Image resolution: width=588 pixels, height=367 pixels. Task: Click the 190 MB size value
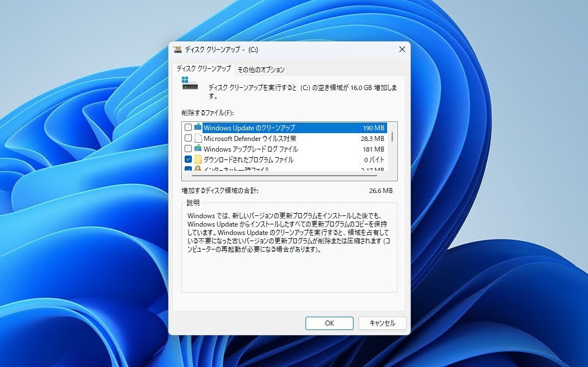coord(373,128)
